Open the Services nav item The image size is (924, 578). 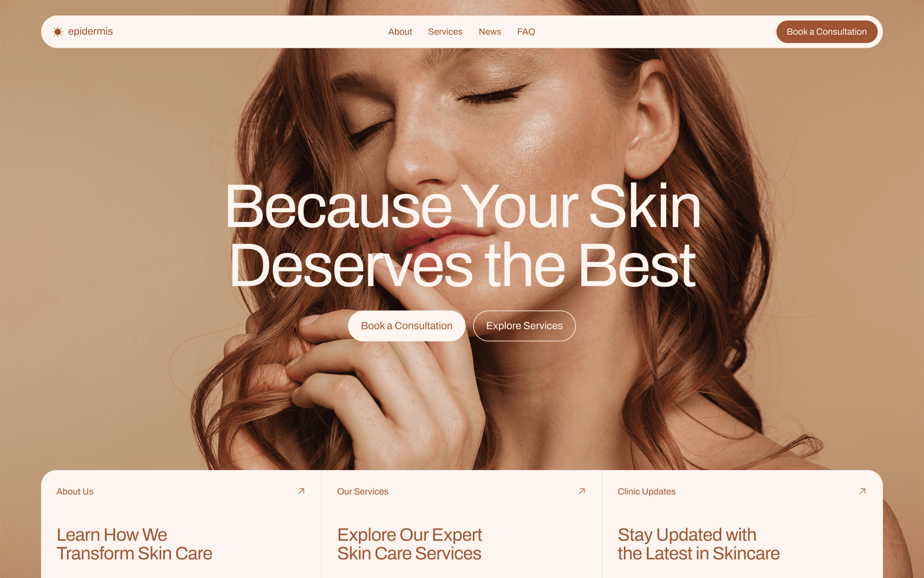click(445, 32)
